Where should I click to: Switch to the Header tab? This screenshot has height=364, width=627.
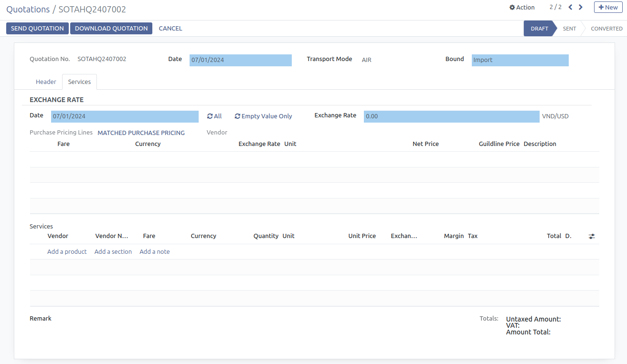point(46,82)
